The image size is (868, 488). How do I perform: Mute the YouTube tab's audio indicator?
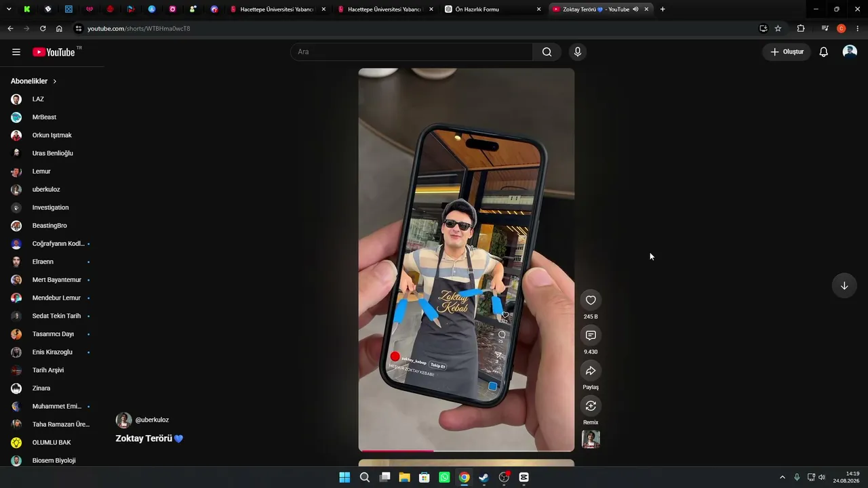click(635, 9)
